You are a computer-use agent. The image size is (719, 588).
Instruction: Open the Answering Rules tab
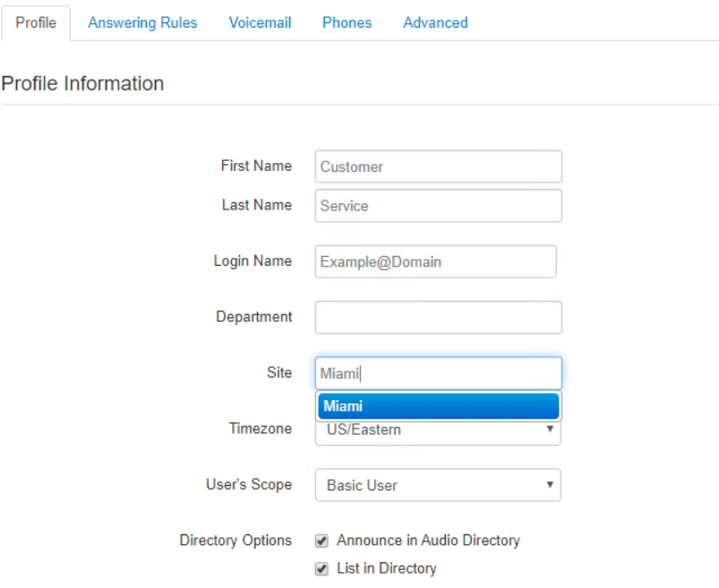tap(142, 23)
